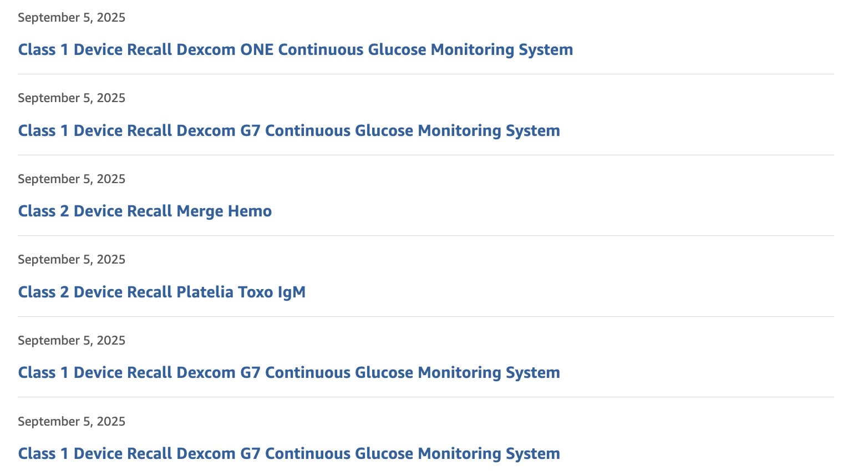Click the date above Platelia Toxo IgM recall
Image resolution: width=868 pixels, height=475 pixels.
(72, 260)
